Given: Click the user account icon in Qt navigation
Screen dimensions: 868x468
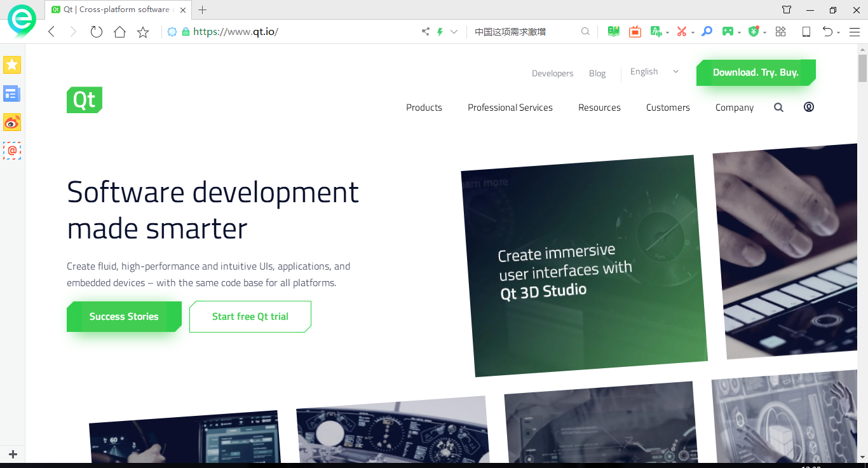Looking at the screenshot, I should tap(809, 107).
